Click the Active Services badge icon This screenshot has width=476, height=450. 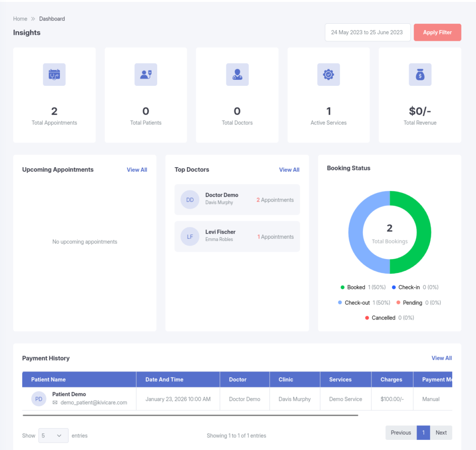329,74
